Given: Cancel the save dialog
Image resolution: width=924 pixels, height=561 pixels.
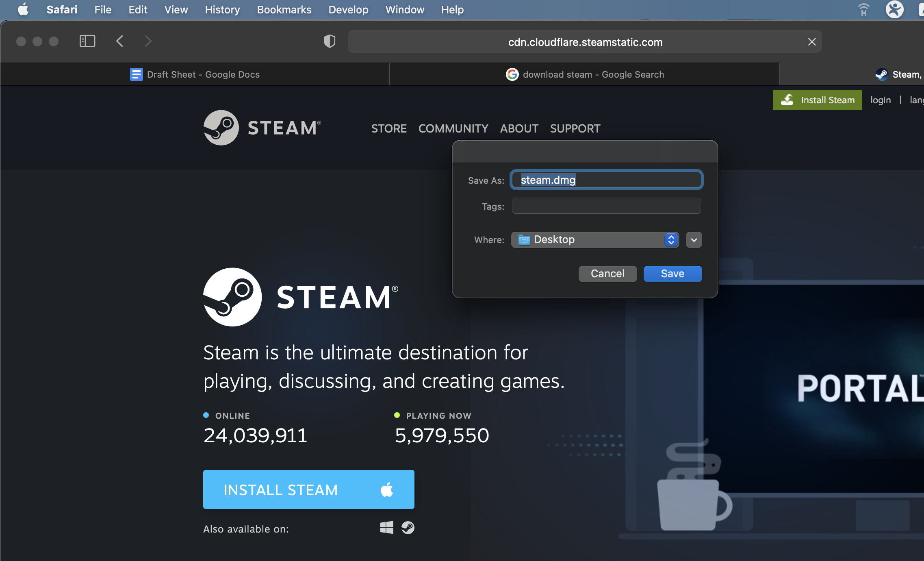Looking at the screenshot, I should click(x=607, y=274).
